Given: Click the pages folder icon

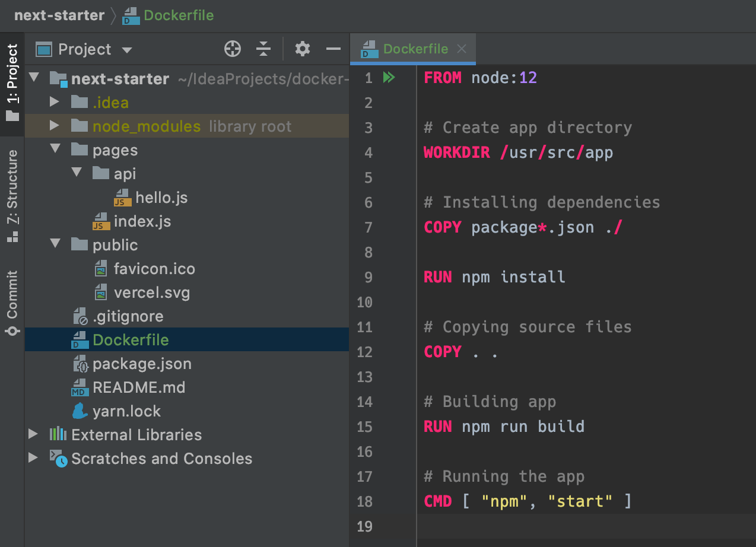Looking at the screenshot, I should [80, 150].
